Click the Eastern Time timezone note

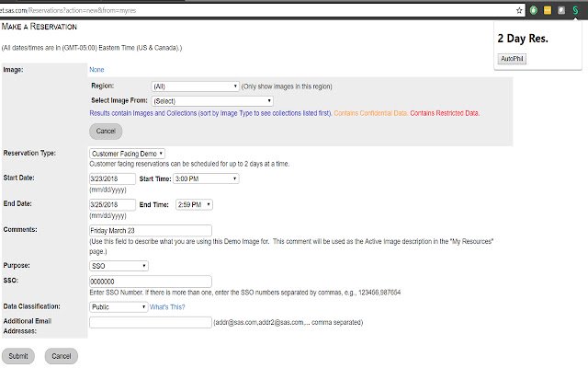[92, 48]
